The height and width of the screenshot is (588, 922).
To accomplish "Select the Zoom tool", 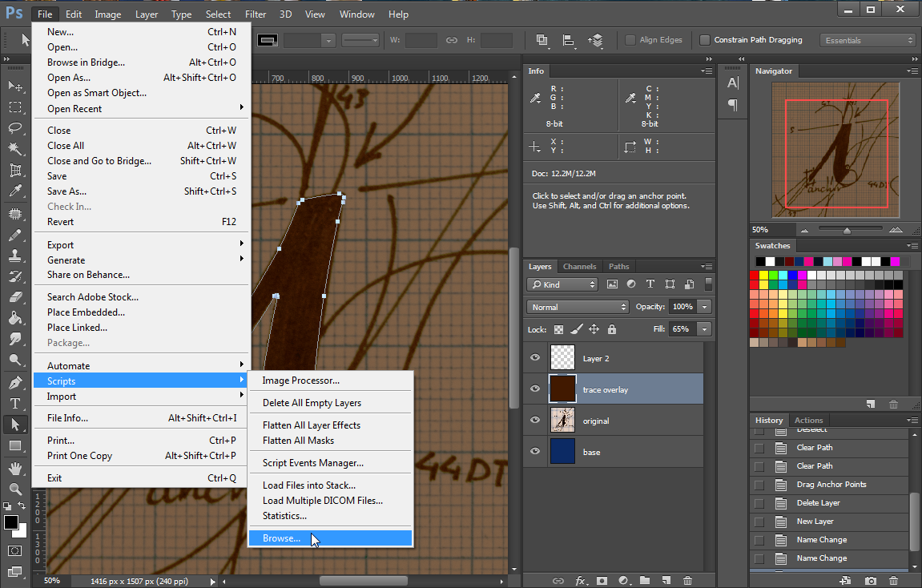I will 15,489.
